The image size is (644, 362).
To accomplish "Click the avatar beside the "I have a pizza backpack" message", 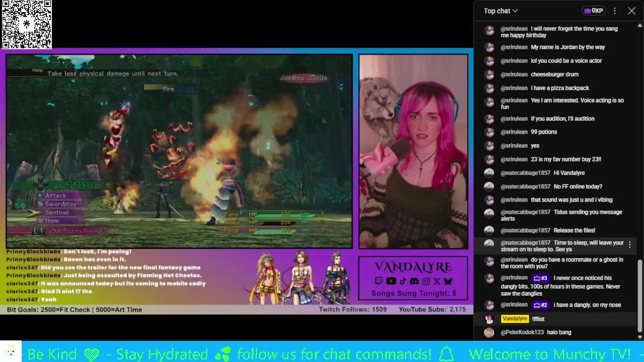I will pos(489,88).
